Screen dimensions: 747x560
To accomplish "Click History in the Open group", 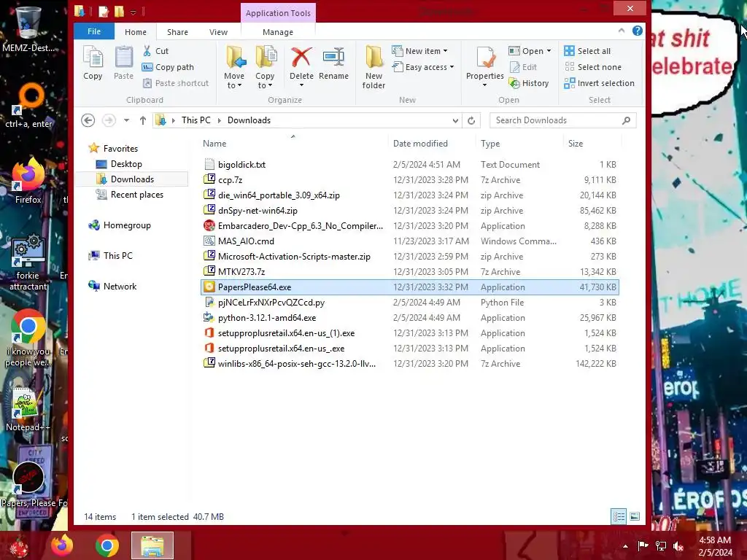I will [x=529, y=83].
